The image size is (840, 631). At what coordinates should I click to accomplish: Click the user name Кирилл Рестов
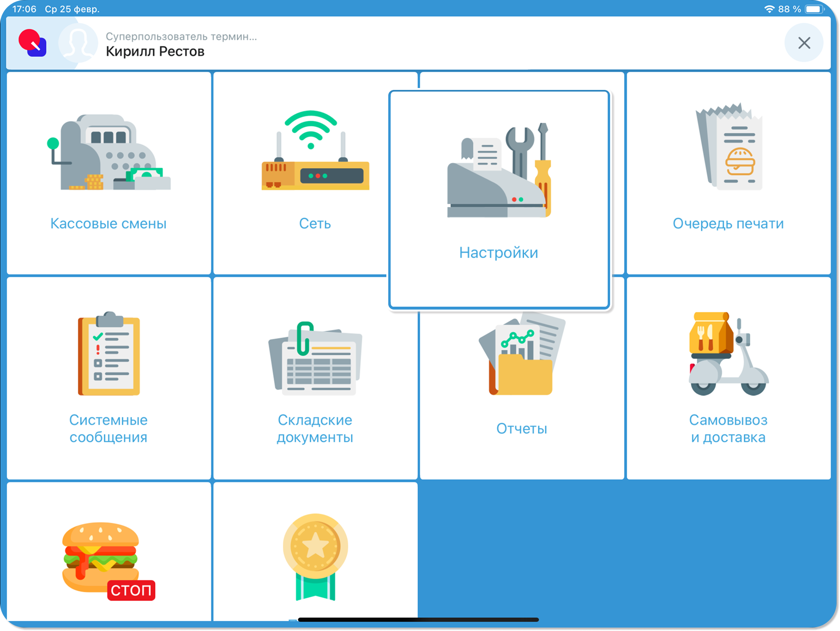(x=155, y=51)
